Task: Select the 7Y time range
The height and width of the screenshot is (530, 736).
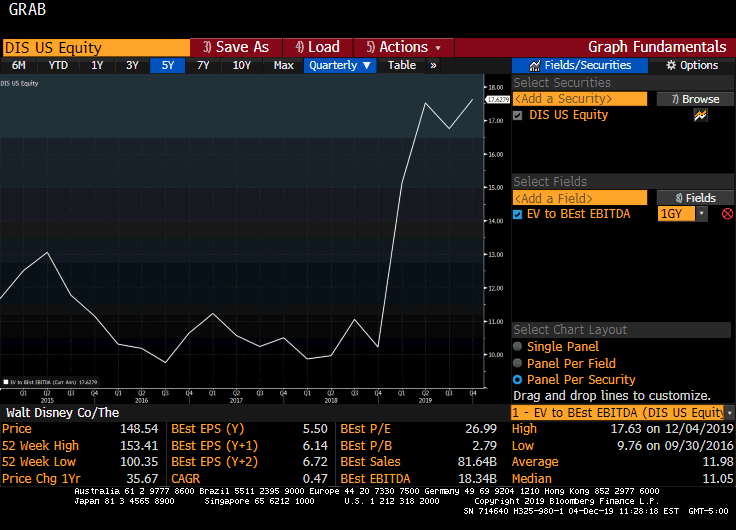Action: click(x=203, y=65)
